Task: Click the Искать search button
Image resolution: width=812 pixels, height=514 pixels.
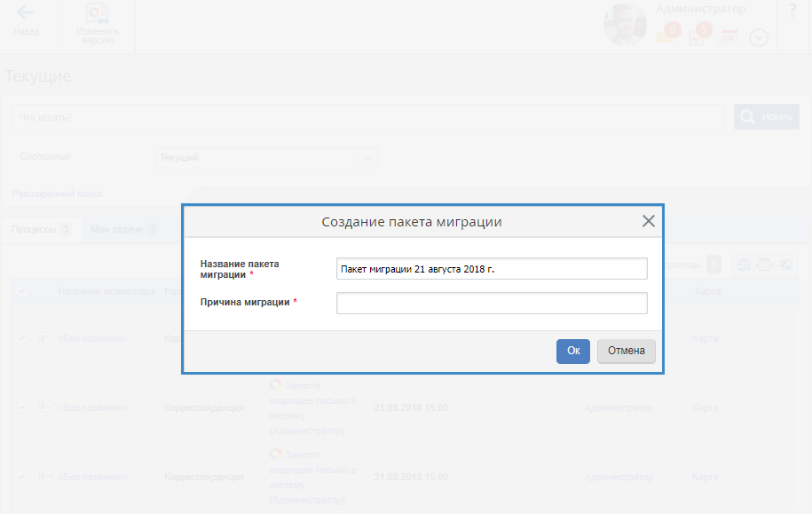Action: 767,116
